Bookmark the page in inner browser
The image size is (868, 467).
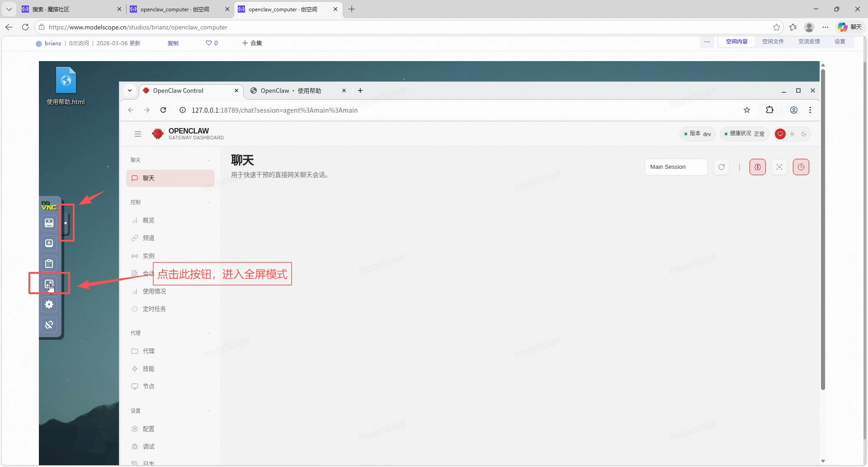pos(747,110)
